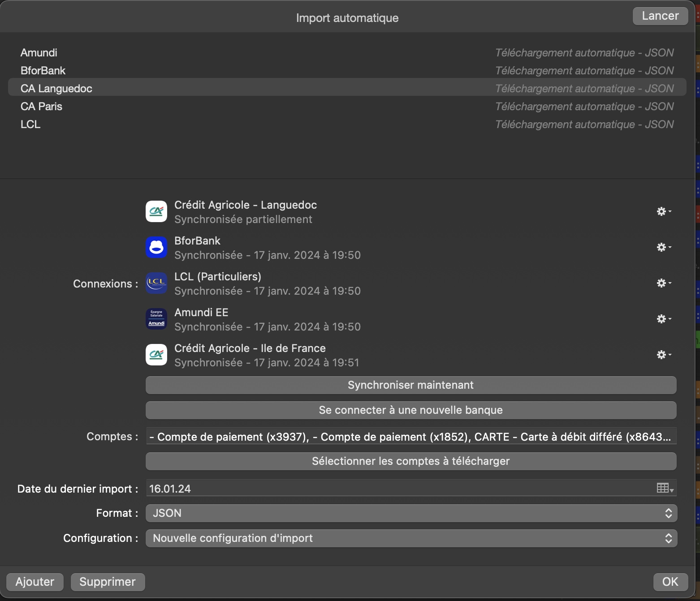This screenshot has height=601, width=700.
Task: Click the date field showing 16.01.24
Action: [x=411, y=488]
